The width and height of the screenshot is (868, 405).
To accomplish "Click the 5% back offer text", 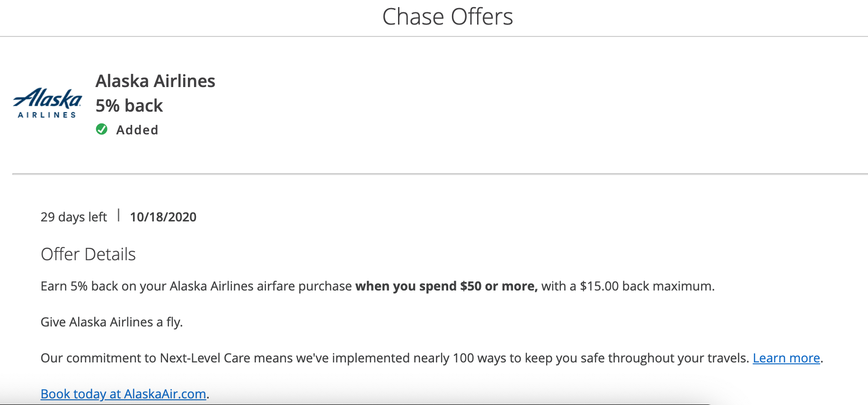I will click(129, 106).
